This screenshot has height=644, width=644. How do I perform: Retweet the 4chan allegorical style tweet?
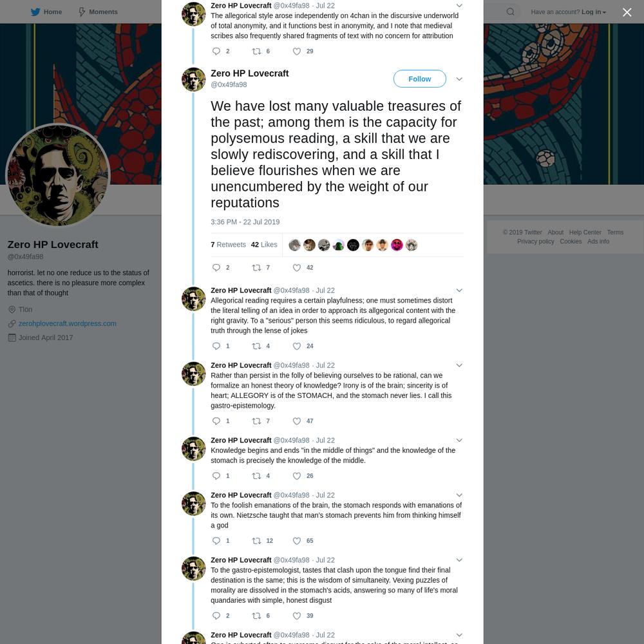256,52
